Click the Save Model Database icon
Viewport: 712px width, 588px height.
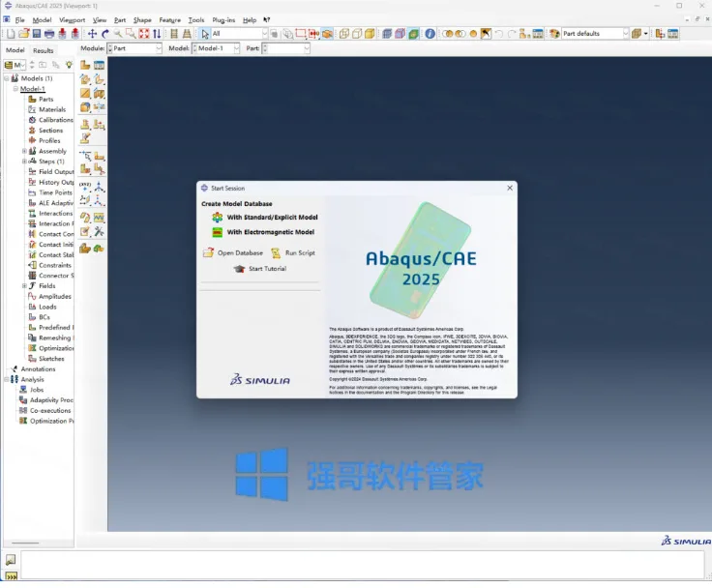37,34
